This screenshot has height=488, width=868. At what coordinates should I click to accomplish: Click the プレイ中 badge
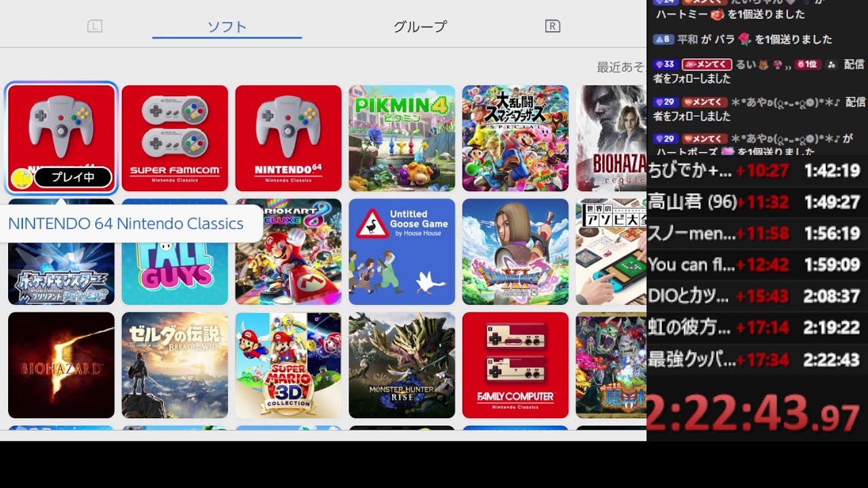point(73,178)
